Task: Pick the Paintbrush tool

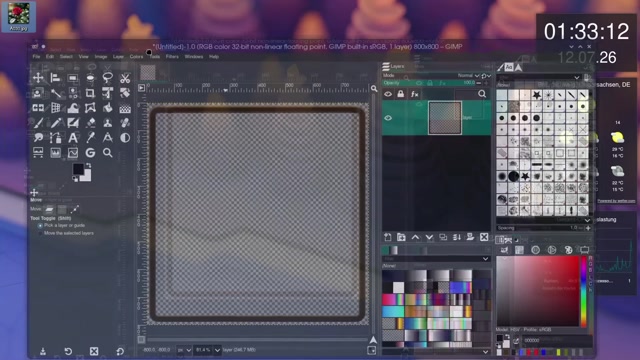Action: coord(38,123)
